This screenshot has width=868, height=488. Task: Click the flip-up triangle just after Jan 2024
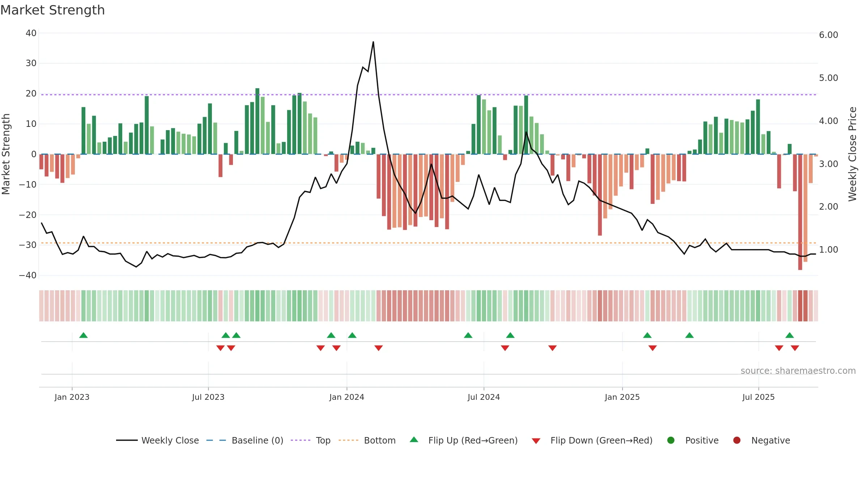point(352,335)
